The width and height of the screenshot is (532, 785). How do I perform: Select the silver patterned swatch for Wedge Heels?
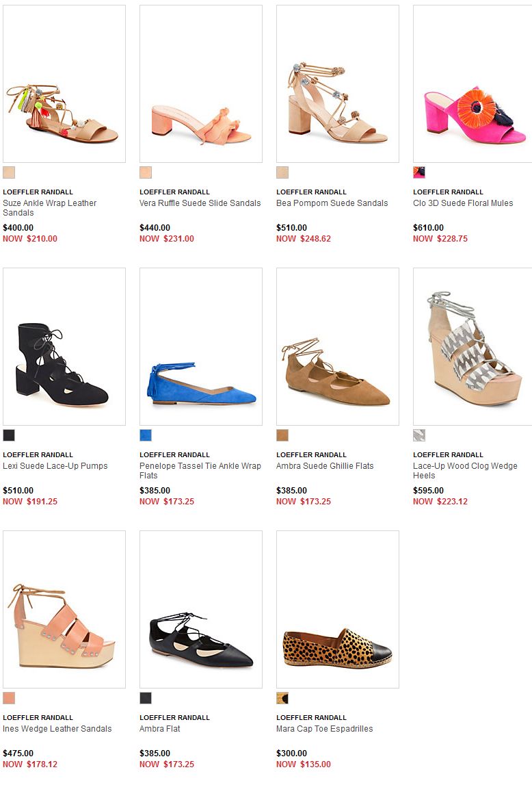pos(419,435)
